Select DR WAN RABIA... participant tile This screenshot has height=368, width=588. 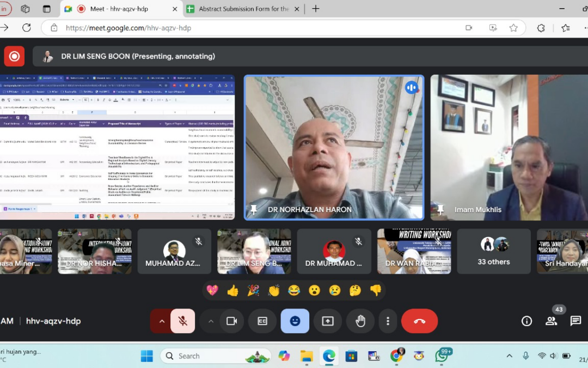coord(414,251)
